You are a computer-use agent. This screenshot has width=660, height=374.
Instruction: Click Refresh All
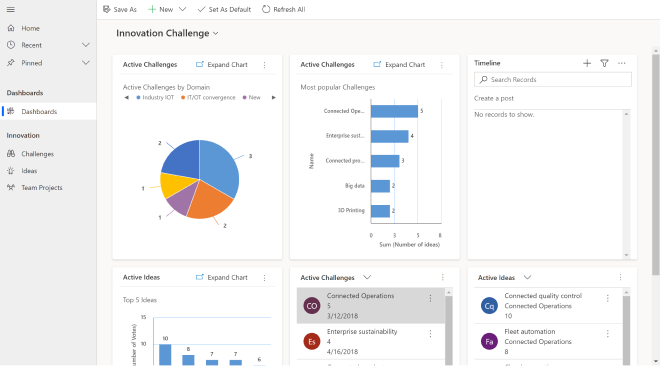coord(284,9)
